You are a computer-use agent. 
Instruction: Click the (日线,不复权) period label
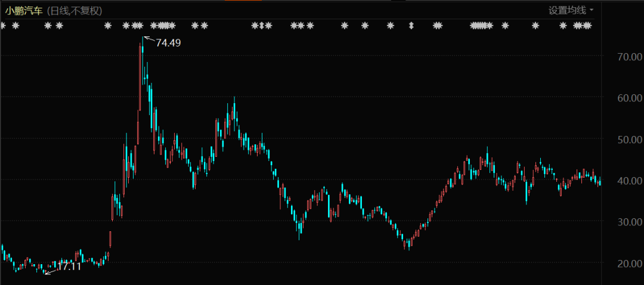[75, 11]
